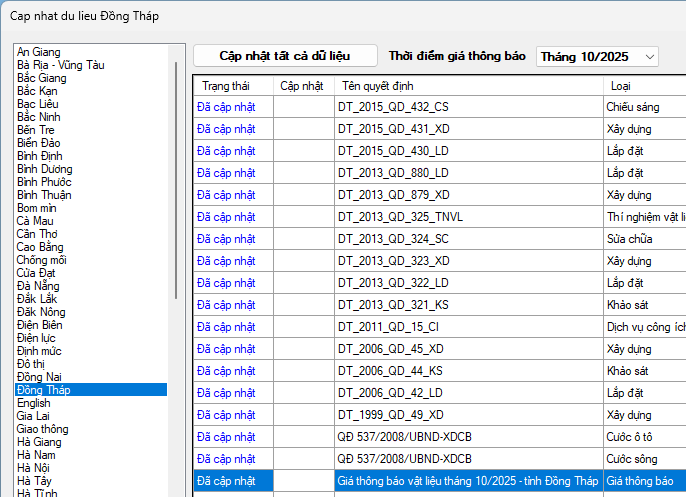Click the Cập nhật cell for DT_2006_QD_45_XD

coord(303,348)
